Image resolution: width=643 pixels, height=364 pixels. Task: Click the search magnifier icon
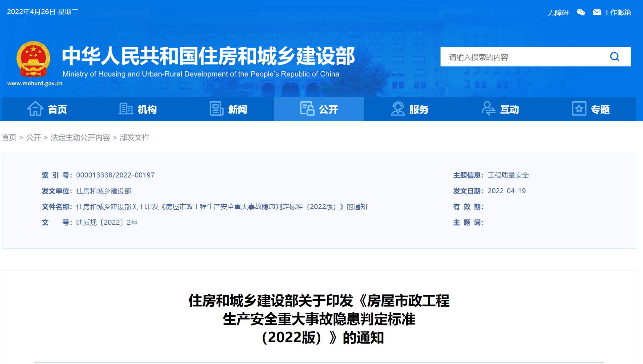click(614, 57)
